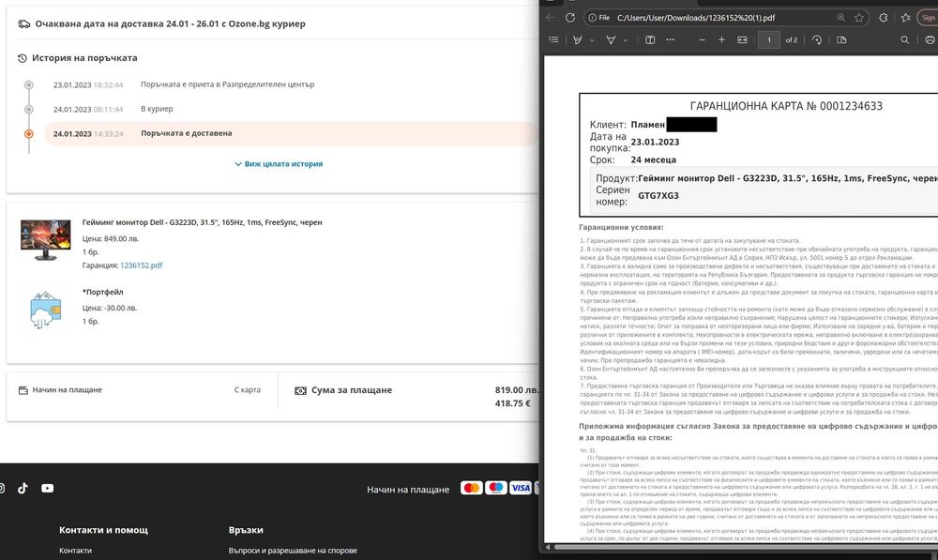Click the price 849.00 лв. text
Viewport: 938px width, 560px height.
click(111, 238)
